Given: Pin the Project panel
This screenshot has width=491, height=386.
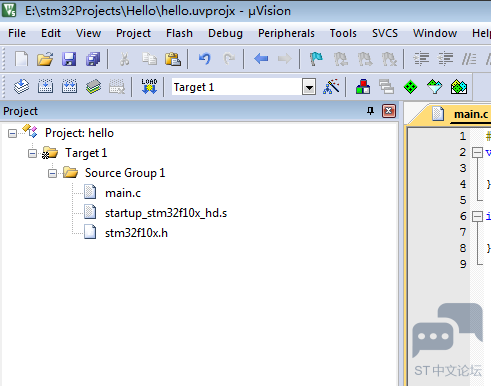Looking at the screenshot, I should pyautogui.click(x=370, y=111).
